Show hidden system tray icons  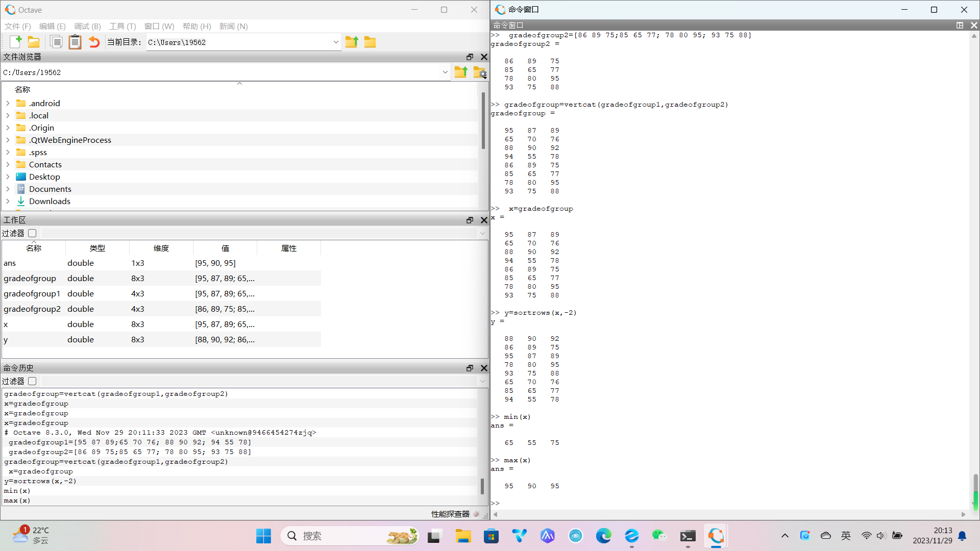point(785,536)
